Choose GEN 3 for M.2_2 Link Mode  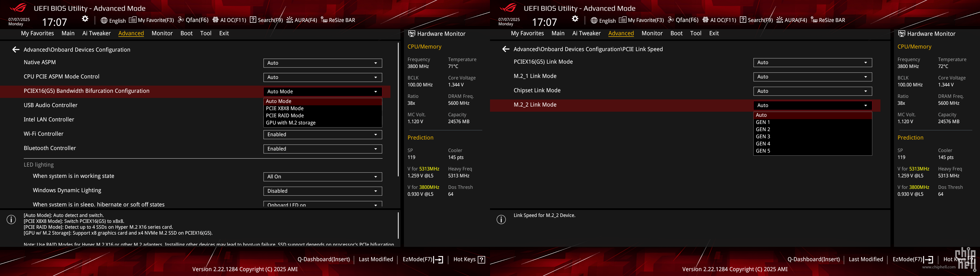(813, 136)
